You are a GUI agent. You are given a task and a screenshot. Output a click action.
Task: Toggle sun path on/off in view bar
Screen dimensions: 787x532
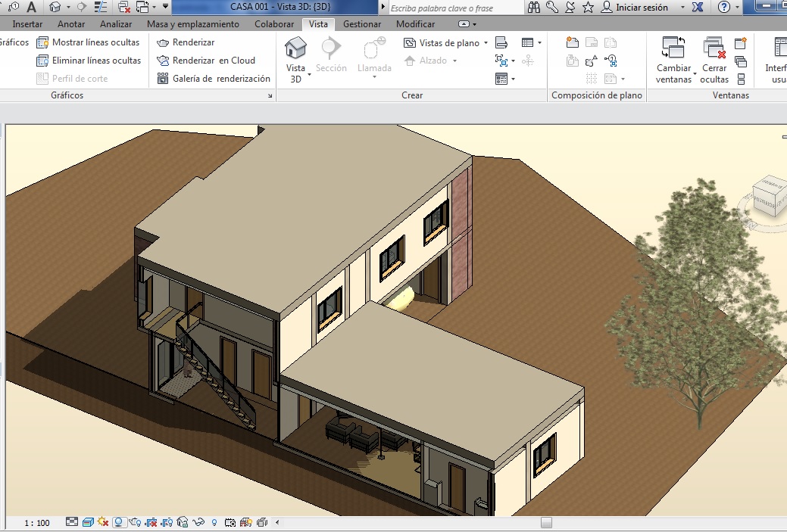point(104,522)
